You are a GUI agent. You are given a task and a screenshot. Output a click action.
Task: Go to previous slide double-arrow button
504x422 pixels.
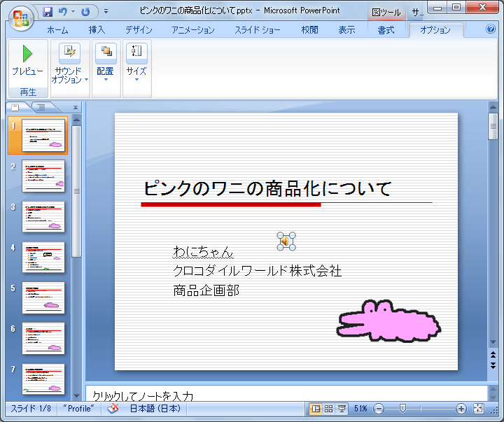pos(493,355)
